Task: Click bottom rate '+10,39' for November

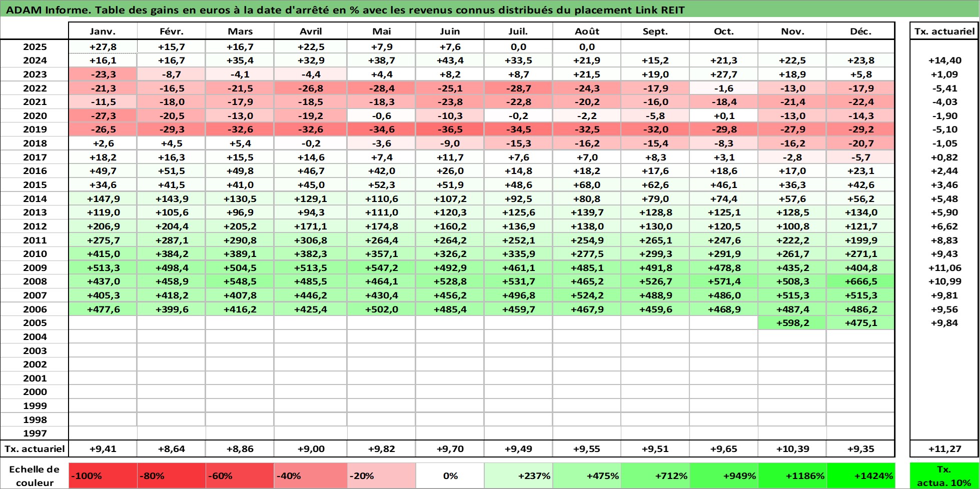Action: pyautogui.click(x=792, y=448)
